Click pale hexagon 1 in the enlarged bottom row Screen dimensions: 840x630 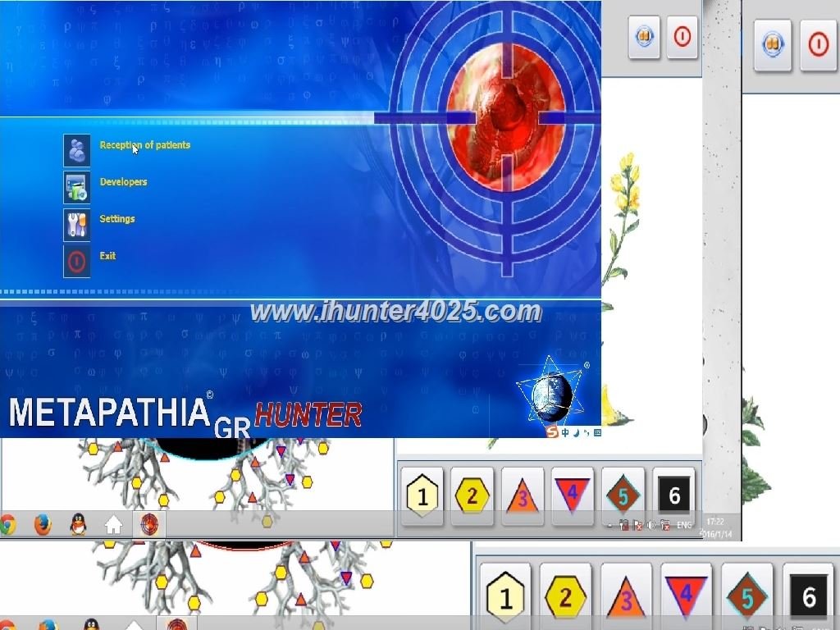(505, 596)
